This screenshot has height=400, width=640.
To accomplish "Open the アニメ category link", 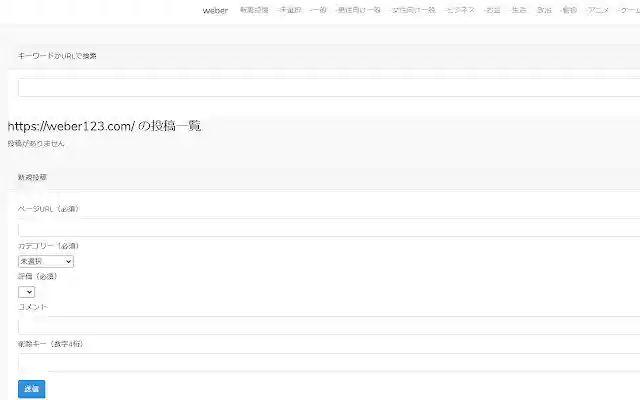I will coord(598,10).
